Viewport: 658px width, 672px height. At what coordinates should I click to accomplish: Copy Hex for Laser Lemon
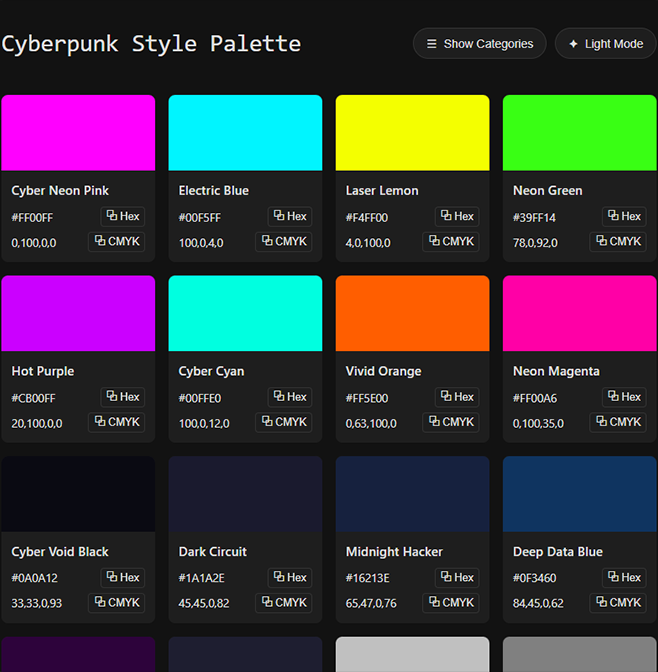[457, 216]
